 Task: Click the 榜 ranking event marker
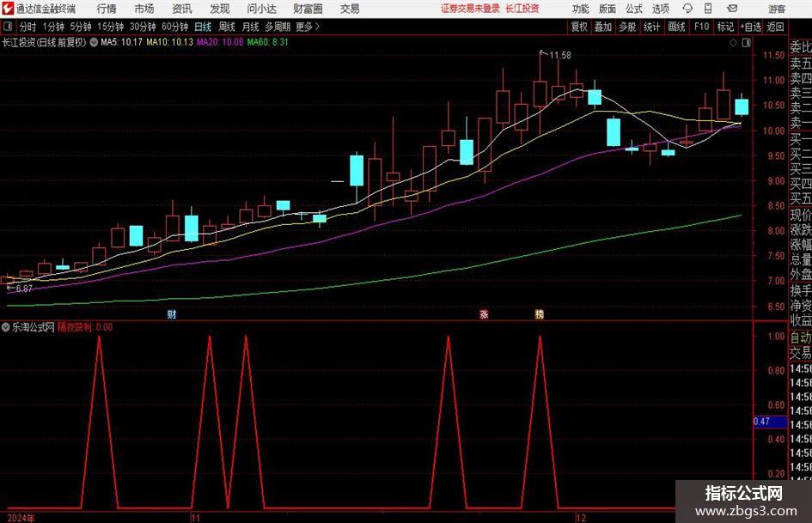pyautogui.click(x=539, y=313)
